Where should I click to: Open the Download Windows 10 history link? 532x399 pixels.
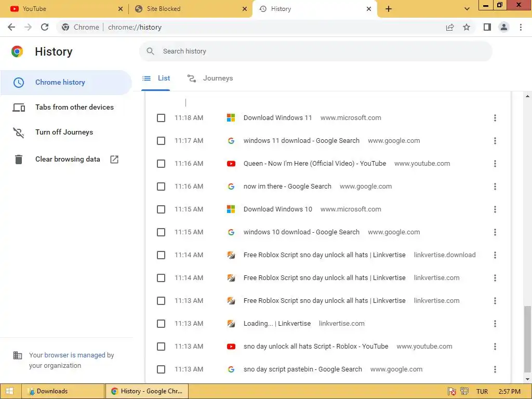pos(277,209)
